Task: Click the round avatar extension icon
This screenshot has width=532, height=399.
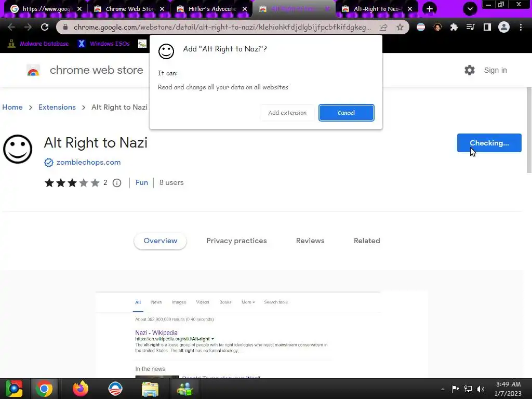Action: tap(437, 27)
